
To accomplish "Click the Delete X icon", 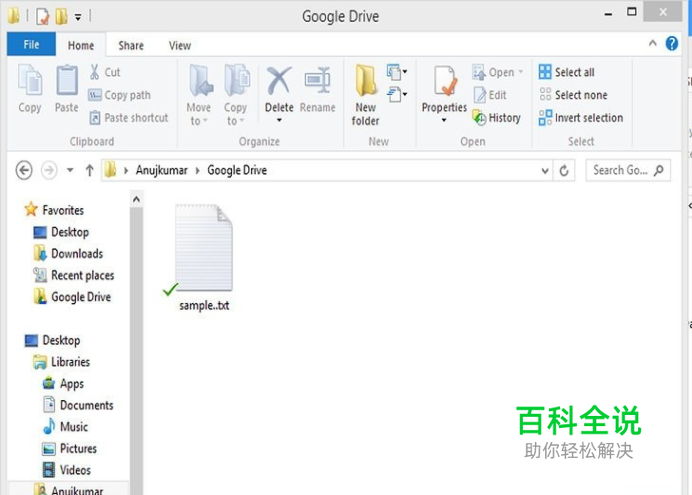I will click(x=279, y=80).
